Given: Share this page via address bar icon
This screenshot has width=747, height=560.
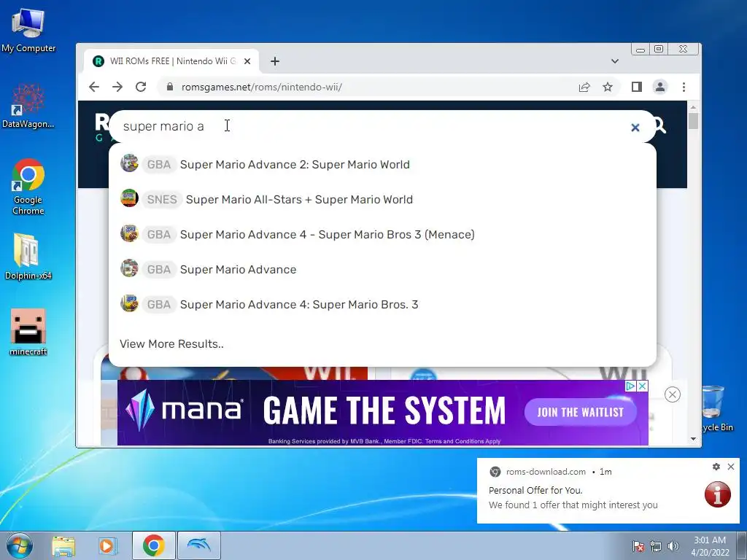Looking at the screenshot, I should click(x=584, y=87).
